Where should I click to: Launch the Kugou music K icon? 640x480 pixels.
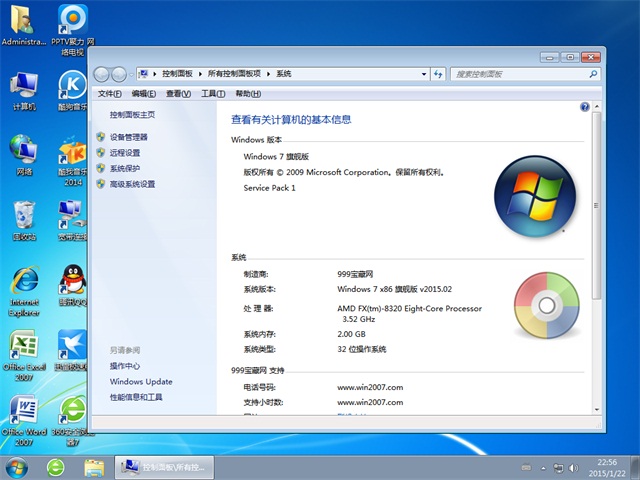click(x=73, y=91)
